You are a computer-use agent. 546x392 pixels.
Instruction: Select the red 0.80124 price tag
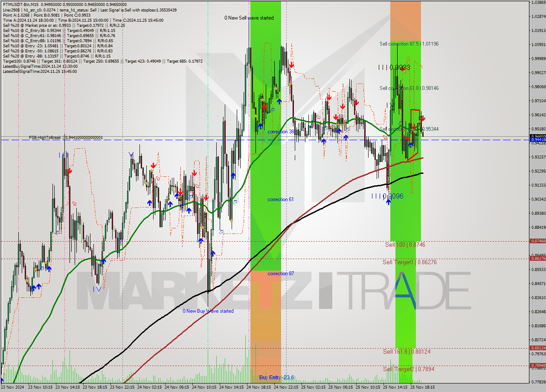click(x=537, y=348)
